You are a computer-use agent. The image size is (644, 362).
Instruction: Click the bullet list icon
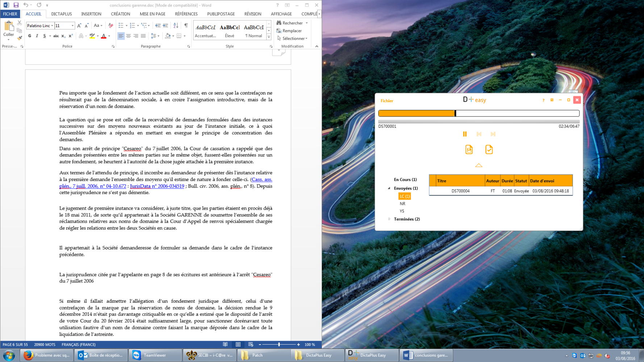pyautogui.click(x=121, y=25)
